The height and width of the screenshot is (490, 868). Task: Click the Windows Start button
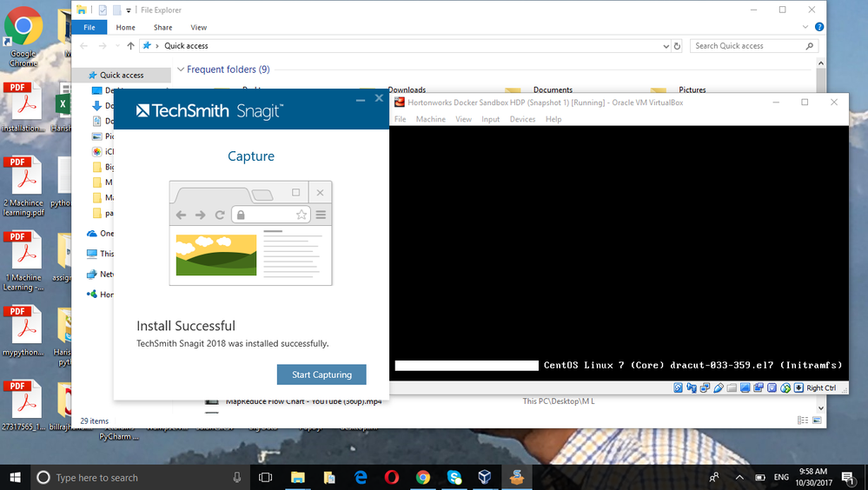(16, 477)
